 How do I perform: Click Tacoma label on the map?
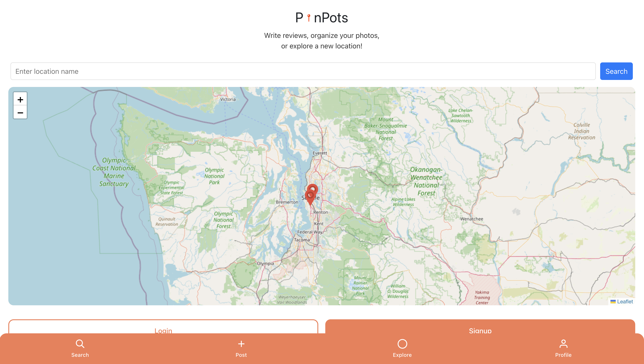pos(302,240)
